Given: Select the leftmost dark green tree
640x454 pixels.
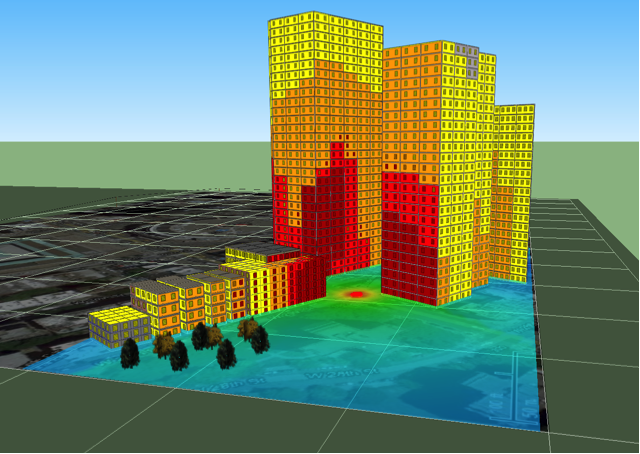Looking at the screenshot, I should tap(129, 352).
